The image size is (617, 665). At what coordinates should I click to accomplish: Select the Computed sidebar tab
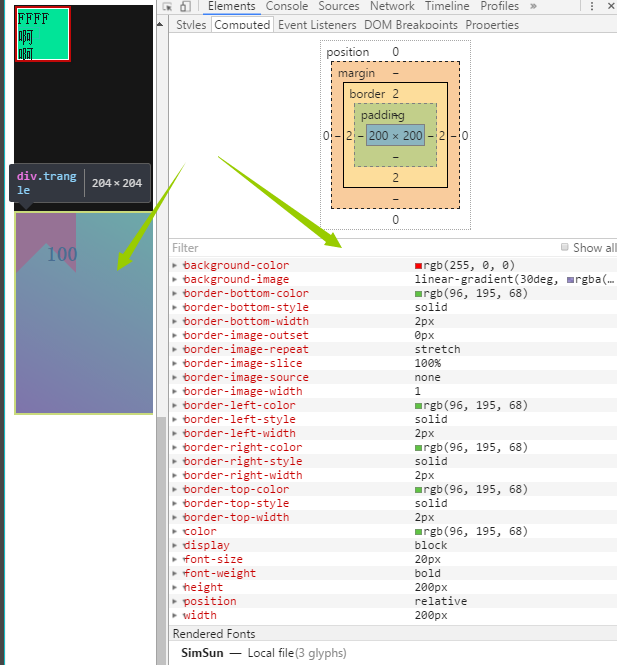pyautogui.click(x=242, y=25)
